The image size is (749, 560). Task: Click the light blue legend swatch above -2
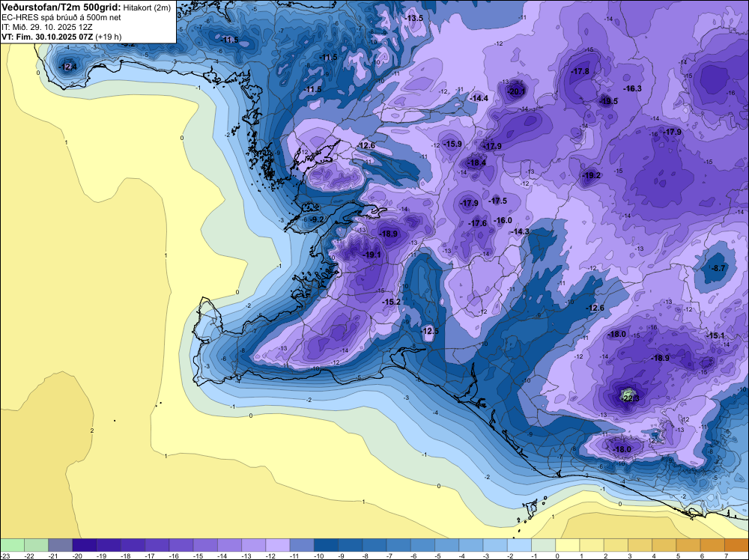[519, 545]
